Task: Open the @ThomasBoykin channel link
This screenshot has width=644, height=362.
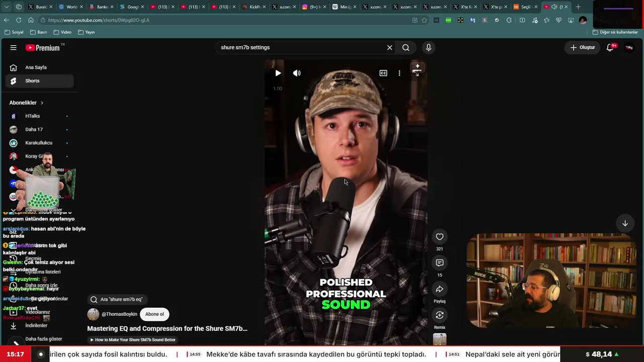Action: [119, 314]
